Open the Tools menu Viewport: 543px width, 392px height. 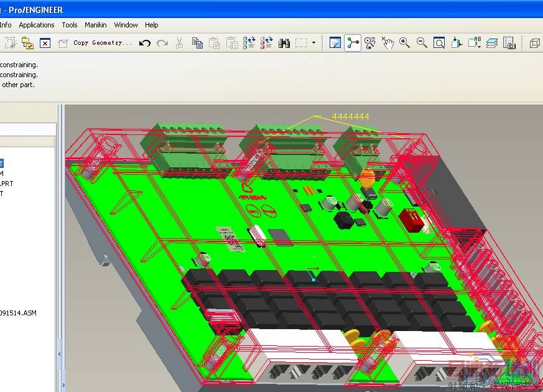pyautogui.click(x=70, y=25)
